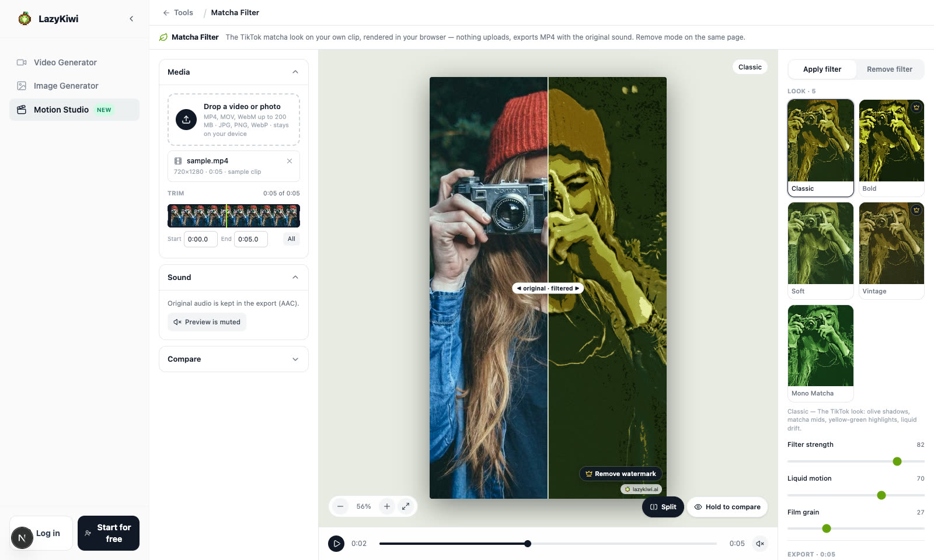Unmute audio icon next to 0:05

pyautogui.click(x=760, y=544)
